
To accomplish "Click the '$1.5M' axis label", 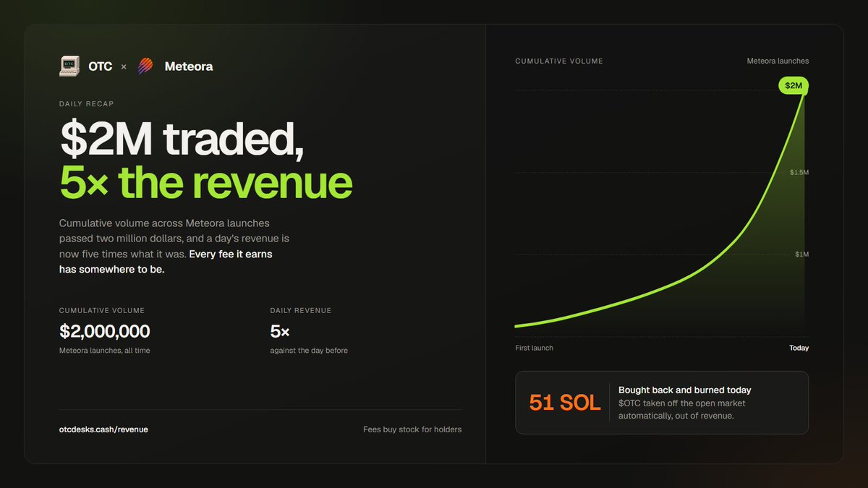I will pos(799,173).
